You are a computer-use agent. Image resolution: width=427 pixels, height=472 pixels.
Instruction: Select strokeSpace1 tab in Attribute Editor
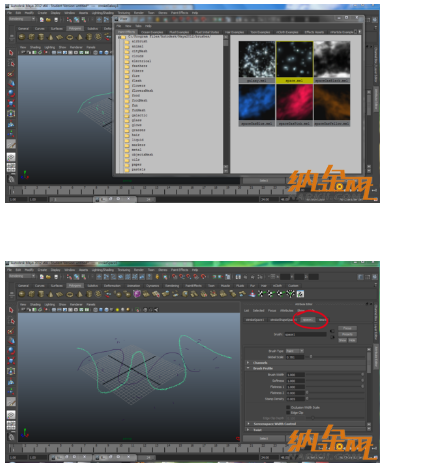tap(255, 320)
